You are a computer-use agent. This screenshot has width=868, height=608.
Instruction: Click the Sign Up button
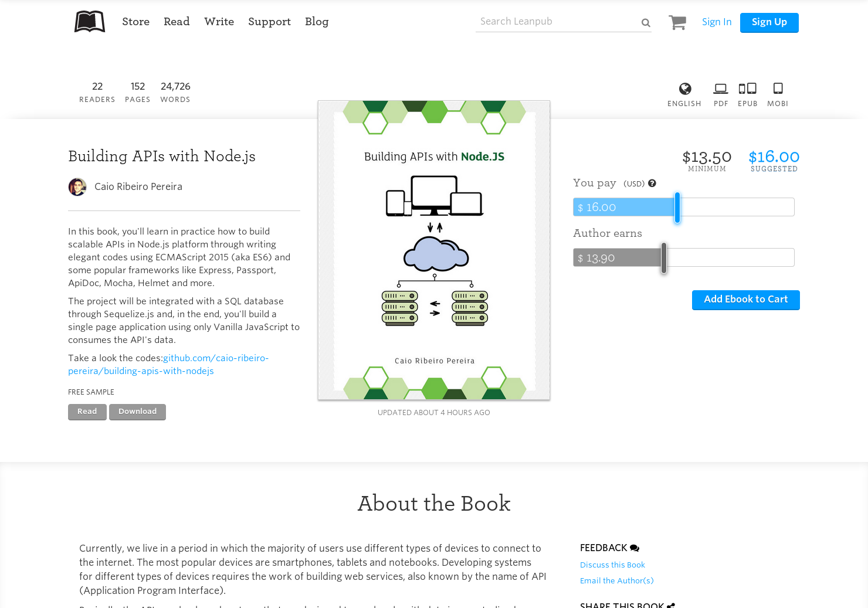coord(769,22)
